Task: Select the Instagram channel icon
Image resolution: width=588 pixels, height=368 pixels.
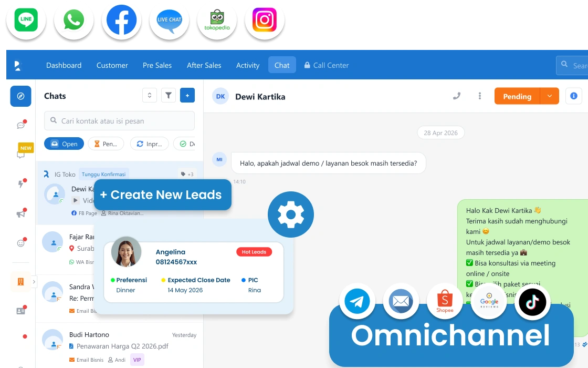Action: (x=265, y=19)
